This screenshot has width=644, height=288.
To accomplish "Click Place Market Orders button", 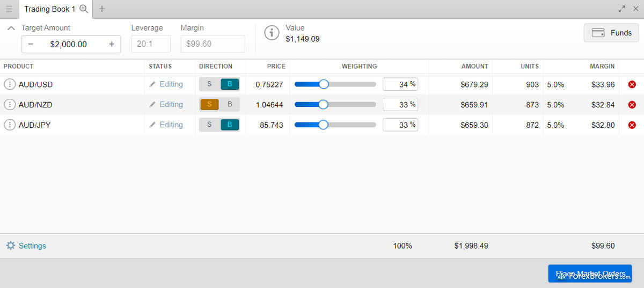I will pyautogui.click(x=590, y=273).
